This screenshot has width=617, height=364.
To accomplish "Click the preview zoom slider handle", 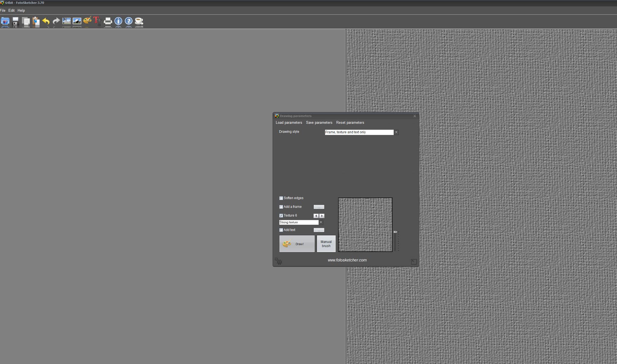I will [x=396, y=232].
